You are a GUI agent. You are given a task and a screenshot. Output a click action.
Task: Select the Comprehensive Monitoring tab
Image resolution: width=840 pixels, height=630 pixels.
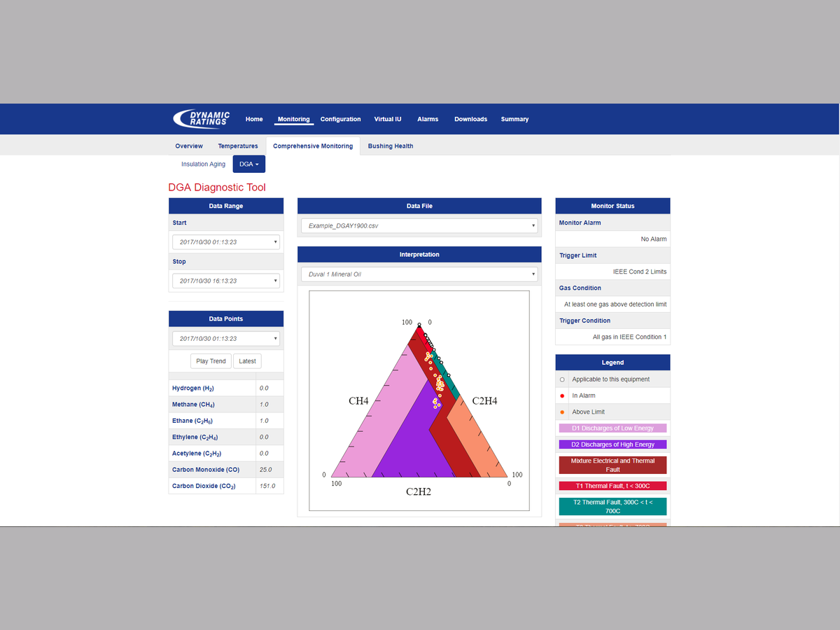point(313,146)
